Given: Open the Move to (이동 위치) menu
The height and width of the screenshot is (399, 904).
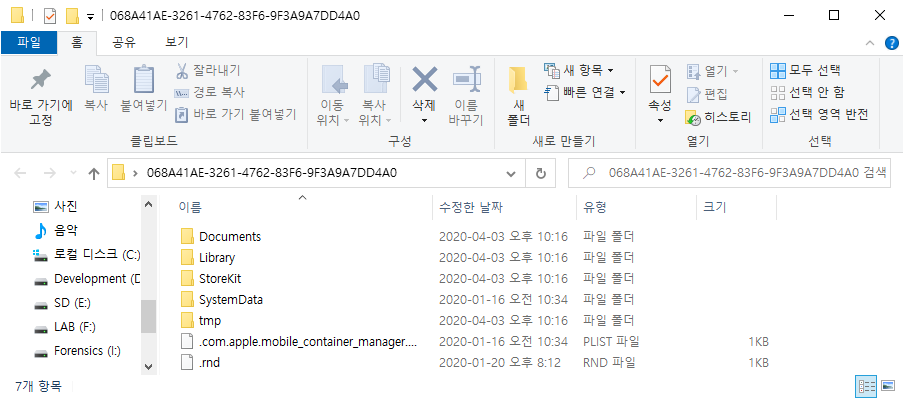Looking at the screenshot, I should coord(334,95).
